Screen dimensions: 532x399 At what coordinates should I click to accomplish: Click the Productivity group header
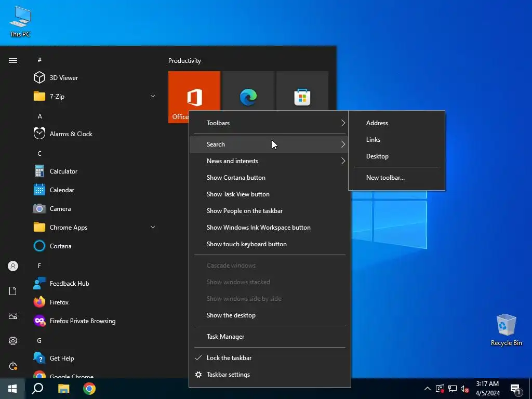coord(184,61)
